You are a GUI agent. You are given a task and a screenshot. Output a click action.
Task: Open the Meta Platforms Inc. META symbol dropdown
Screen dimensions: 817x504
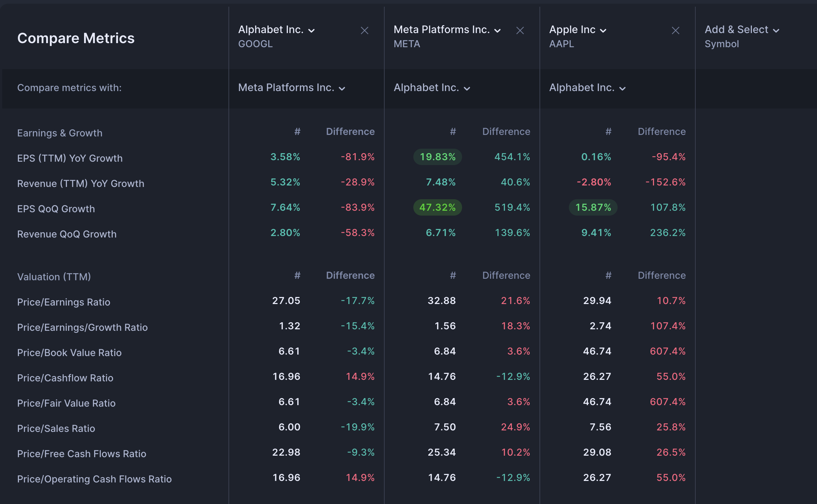(x=447, y=30)
